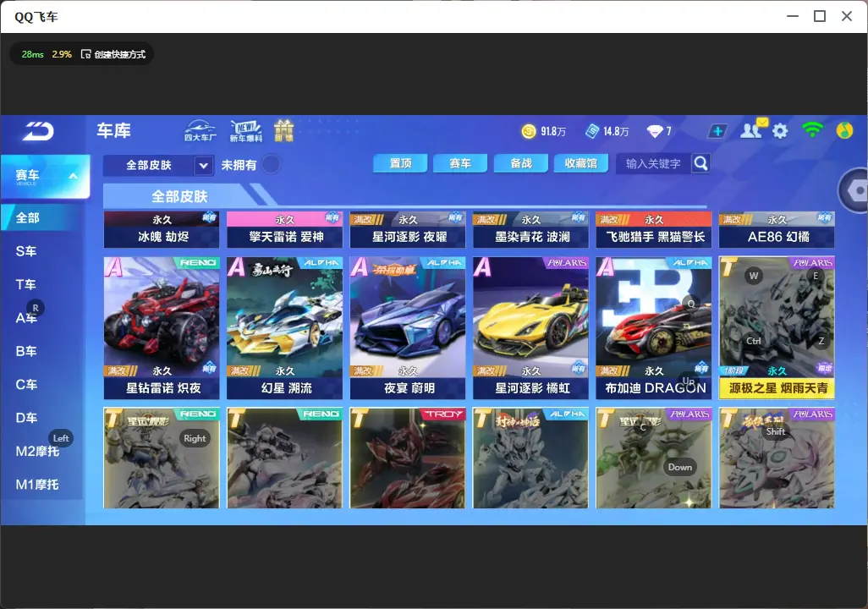The image size is (868, 609).
Task: Open the hexagon side drawer handle
Action: [854, 190]
